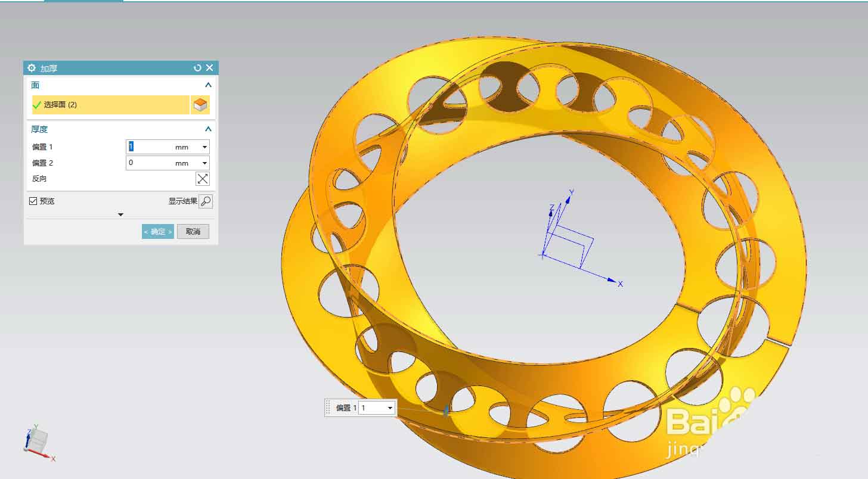Click the blue offset drag handle on the model
The image size is (868, 479).
446,410
